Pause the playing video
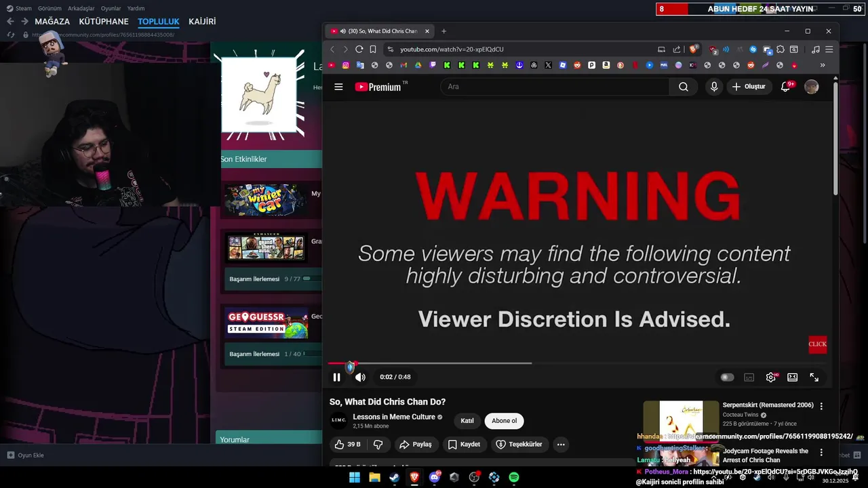This screenshot has width=868, height=488. [x=336, y=378]
